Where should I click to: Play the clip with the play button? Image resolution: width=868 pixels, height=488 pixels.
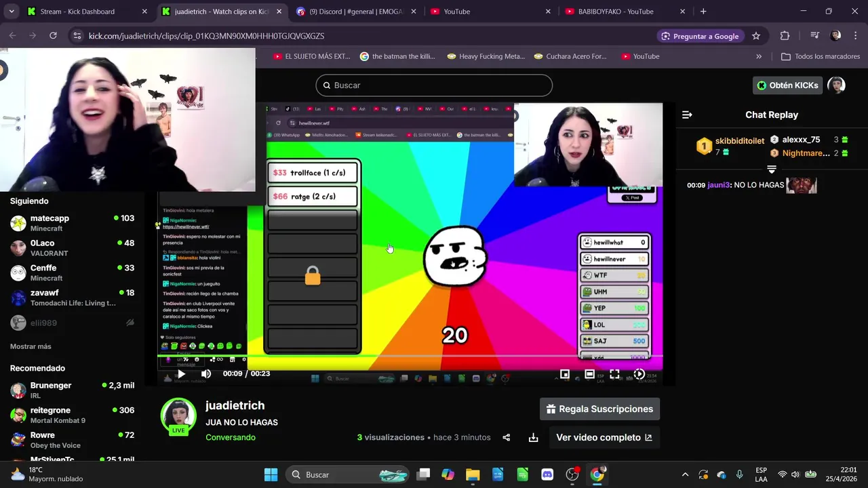pos(181,373)
